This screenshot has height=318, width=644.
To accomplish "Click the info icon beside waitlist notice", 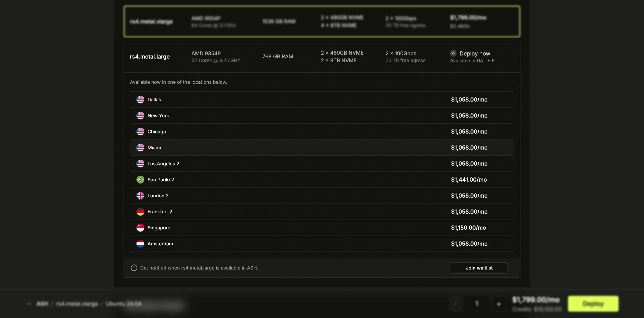I will point(134,268).
